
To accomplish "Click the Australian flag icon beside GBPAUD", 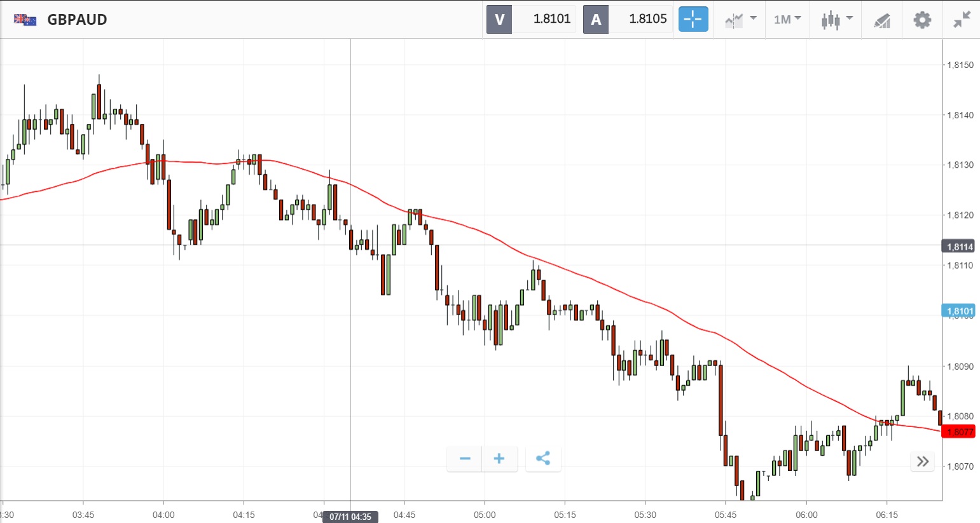I will (x=25, y=20).
